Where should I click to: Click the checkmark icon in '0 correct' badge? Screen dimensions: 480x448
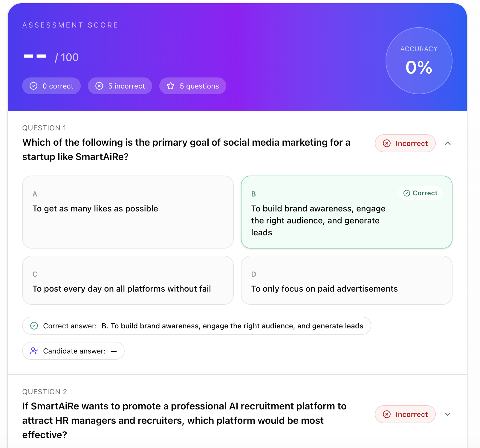[33, 86]
